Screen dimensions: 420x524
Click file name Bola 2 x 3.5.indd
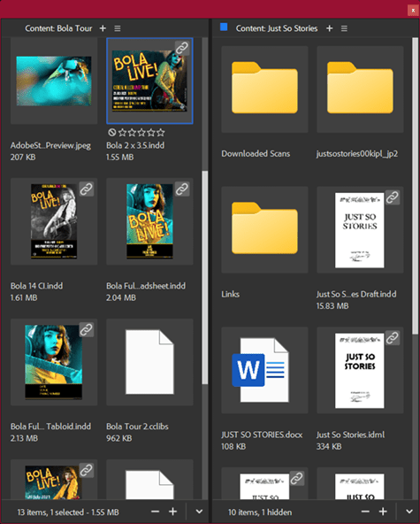[135, 145]
